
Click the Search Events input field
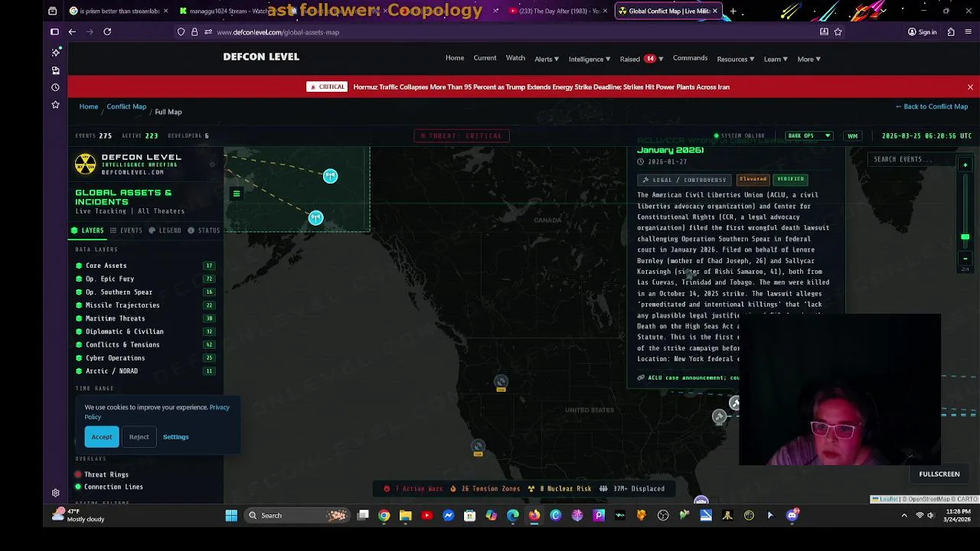pyautogui.click(x=911, y=159)
